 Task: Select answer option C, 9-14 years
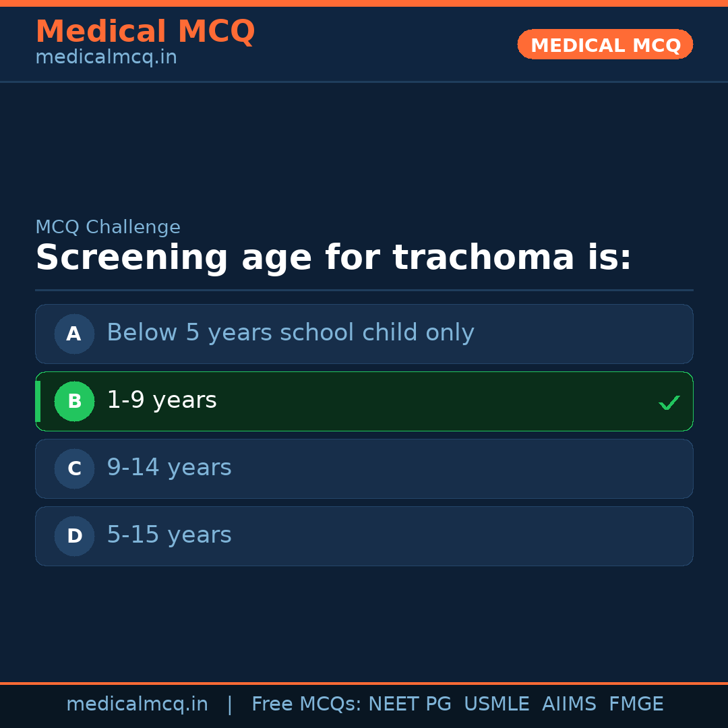364,468
